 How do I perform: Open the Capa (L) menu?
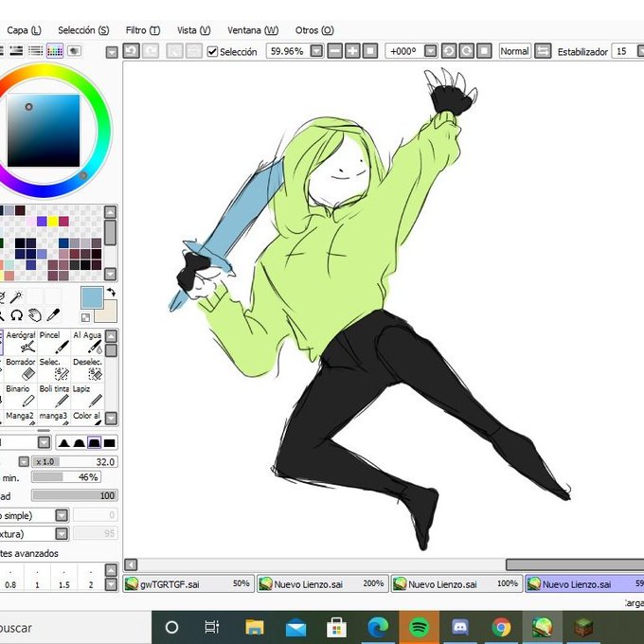25,30
